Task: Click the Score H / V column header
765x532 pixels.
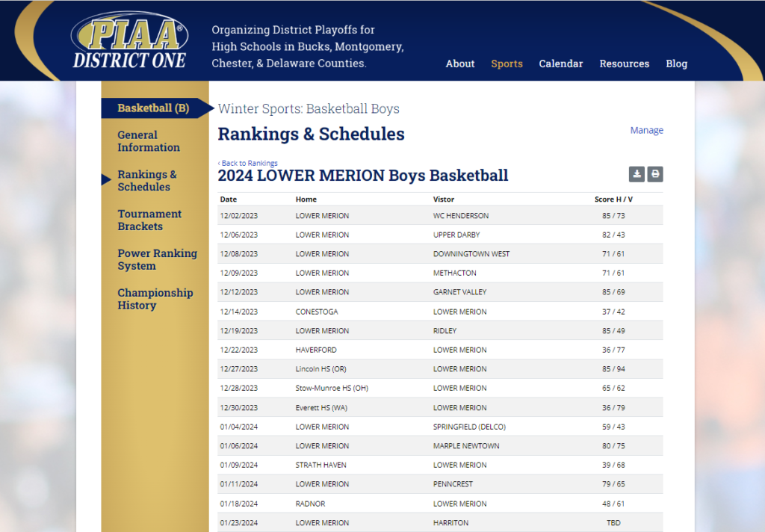Action: (x=613, y=199)
